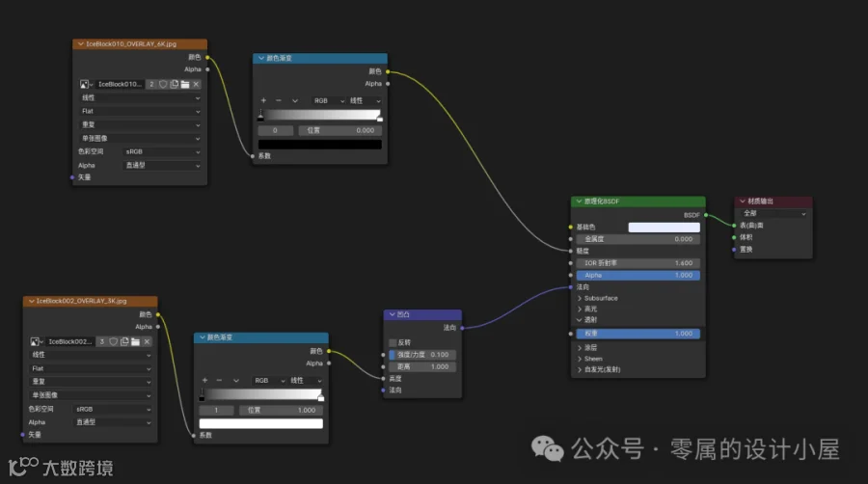Screen dimensions: 868x484
Task: Open image folder icon in IceBlock010 node
Action: (x=185, y=84)
